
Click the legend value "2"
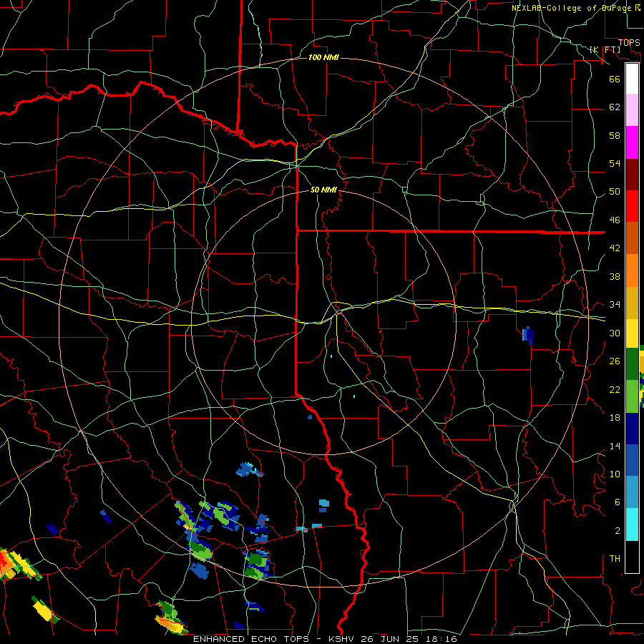(617, 531)
